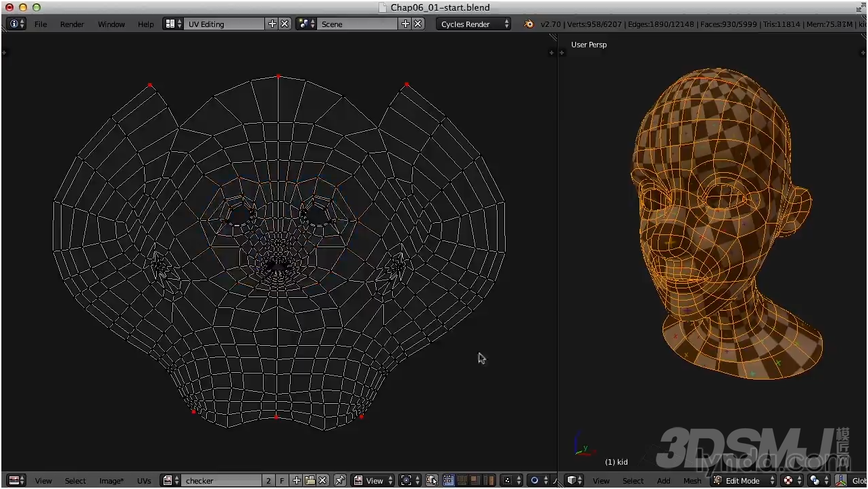
Task: Open the Render menu
Action: [x=72, y=24]
